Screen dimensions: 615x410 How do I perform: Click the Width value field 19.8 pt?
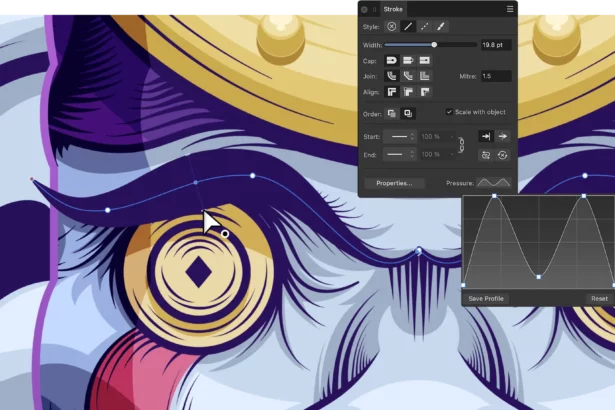(496, 45)
